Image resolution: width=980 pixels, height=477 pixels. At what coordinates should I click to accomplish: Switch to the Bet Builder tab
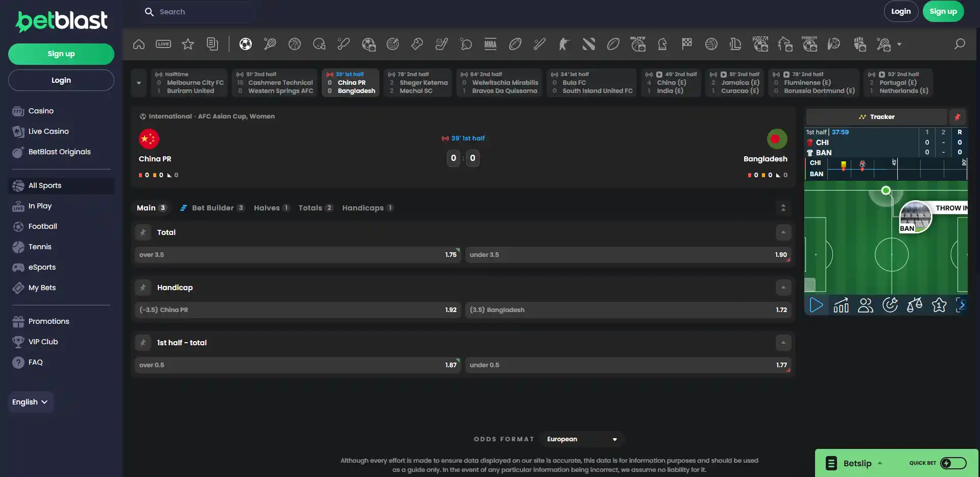point(212,208)
